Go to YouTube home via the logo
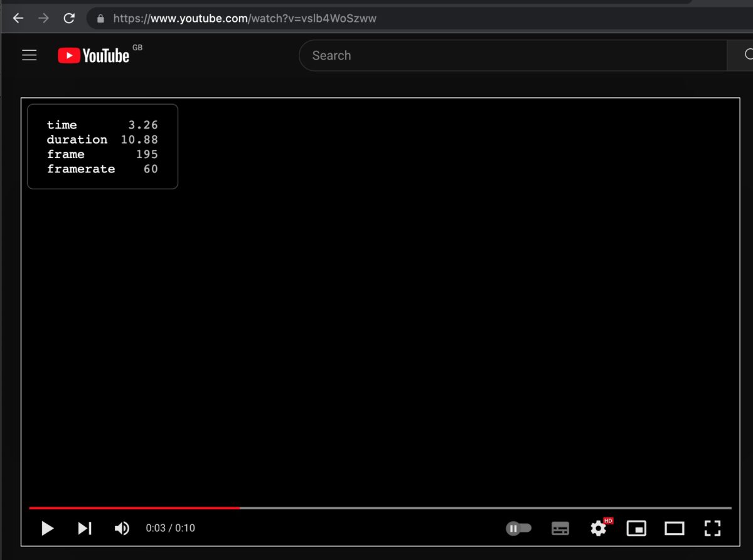753x560 pixels. [x=94, y=55]
